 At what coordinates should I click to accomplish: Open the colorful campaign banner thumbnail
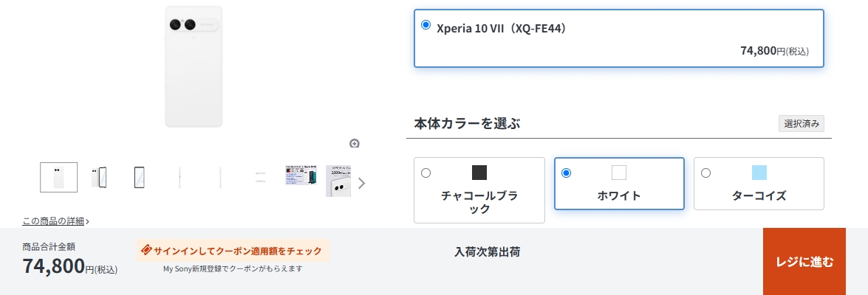[x=301, y=176]
